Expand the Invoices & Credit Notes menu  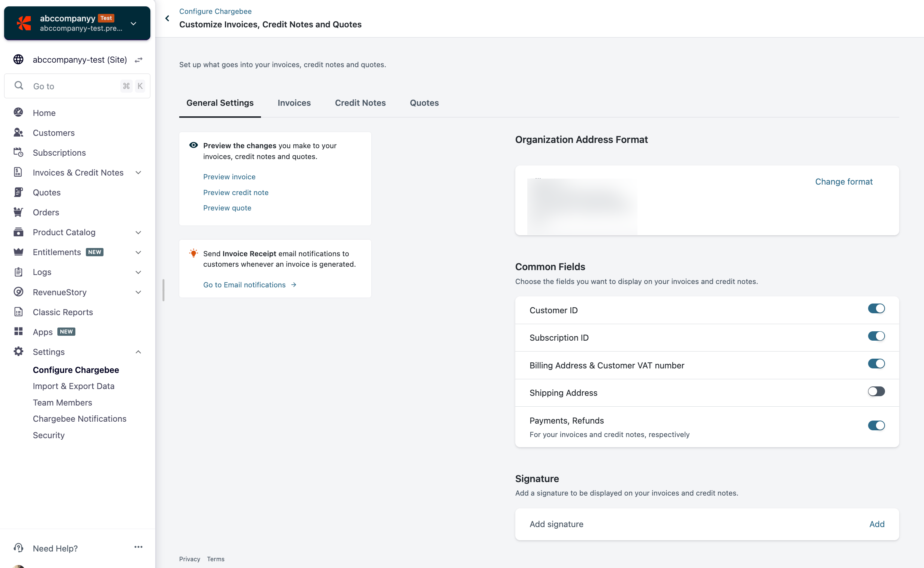(x=138, y=173)
